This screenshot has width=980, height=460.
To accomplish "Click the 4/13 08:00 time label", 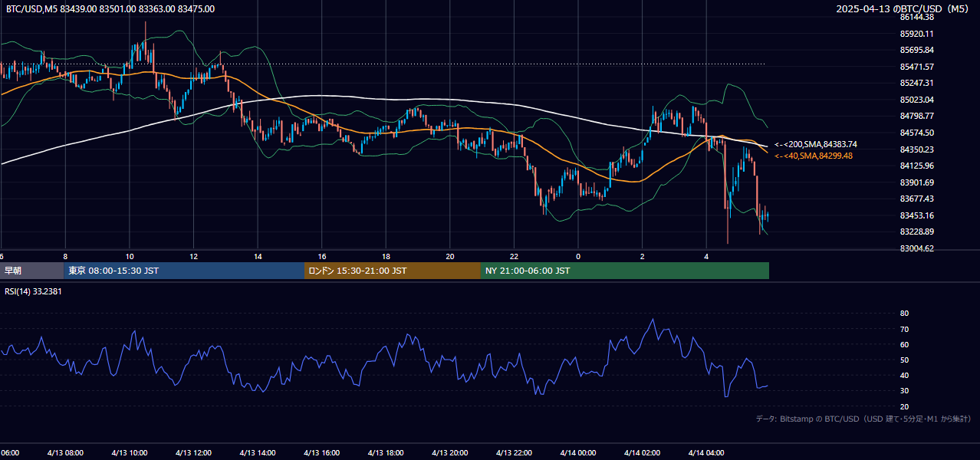I will click(x=65, y=452).
